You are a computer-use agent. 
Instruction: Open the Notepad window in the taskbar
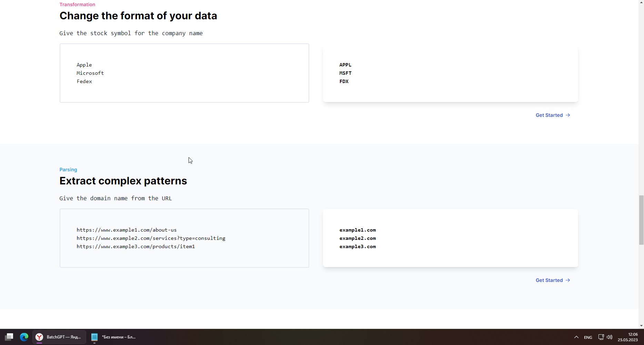click(114, 337)
